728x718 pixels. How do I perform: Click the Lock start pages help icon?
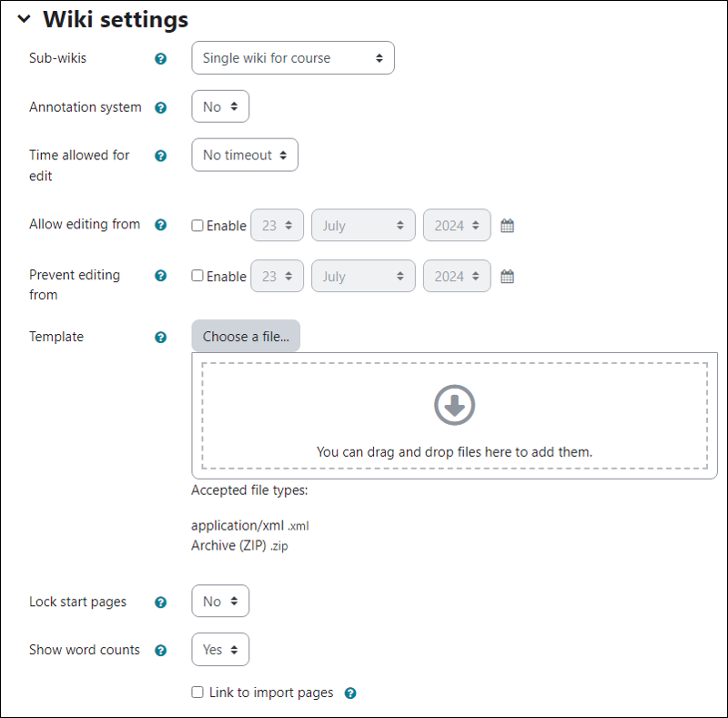tap(160, 602)
